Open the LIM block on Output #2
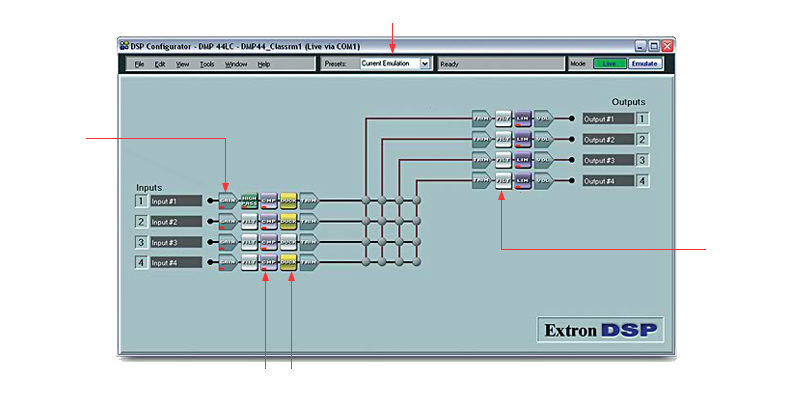 click(522, 139)
